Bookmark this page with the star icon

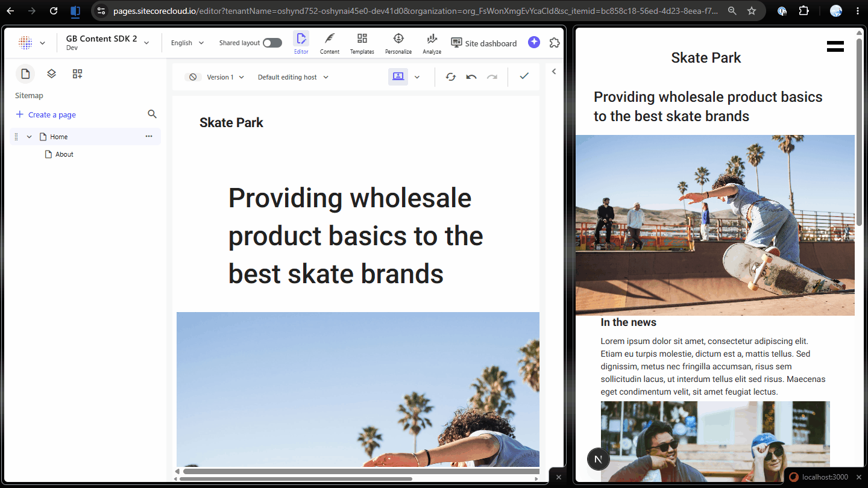tap(752, 11)
